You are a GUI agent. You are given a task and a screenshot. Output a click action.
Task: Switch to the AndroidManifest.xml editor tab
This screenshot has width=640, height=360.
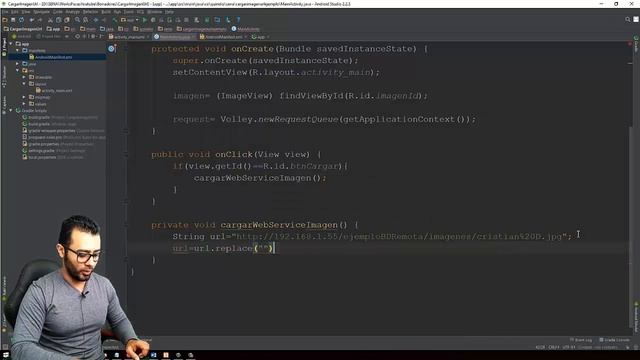(223, 37)
